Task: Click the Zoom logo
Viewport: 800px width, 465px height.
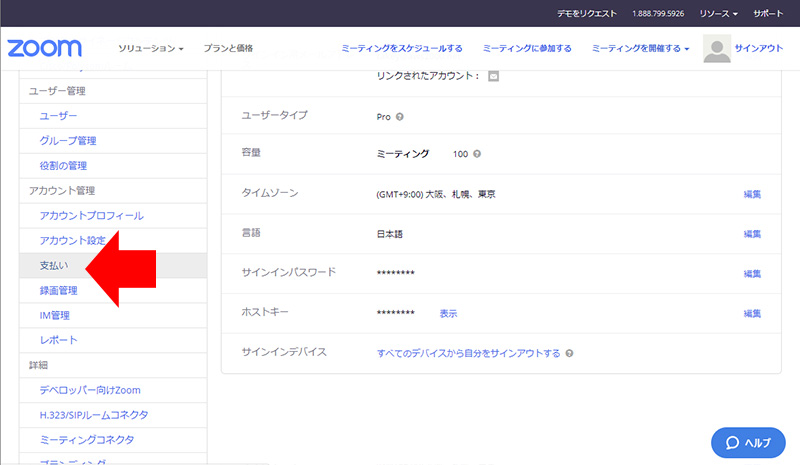Action: tap(52, 48)
